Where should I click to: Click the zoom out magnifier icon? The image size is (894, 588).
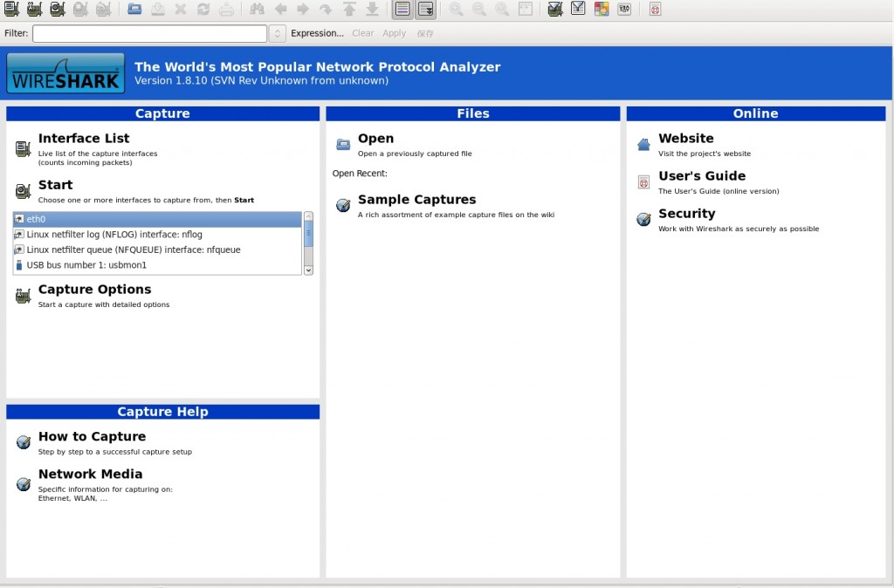pos(479,9)
